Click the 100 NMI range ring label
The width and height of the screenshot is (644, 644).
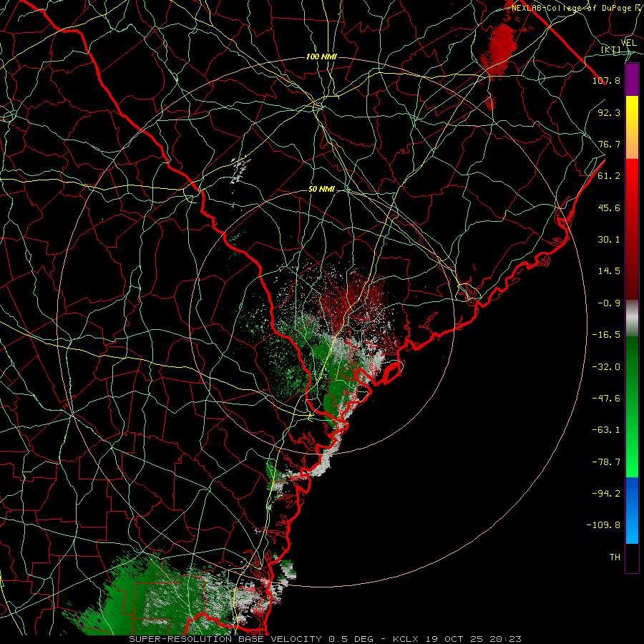(321, 57)
